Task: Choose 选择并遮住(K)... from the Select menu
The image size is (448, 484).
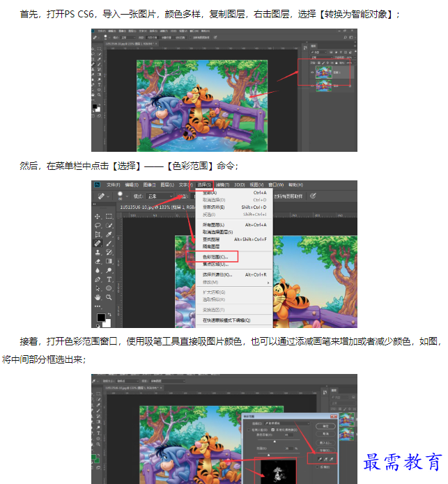Action: 234,274
